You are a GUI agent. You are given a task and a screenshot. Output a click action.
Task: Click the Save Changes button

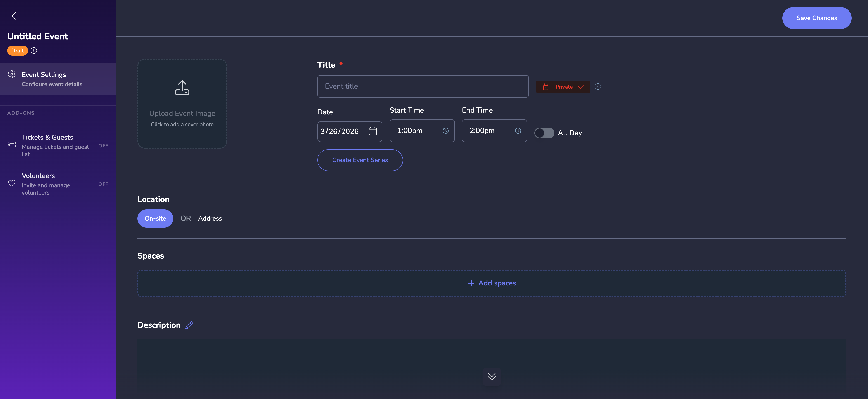(816, 18)
